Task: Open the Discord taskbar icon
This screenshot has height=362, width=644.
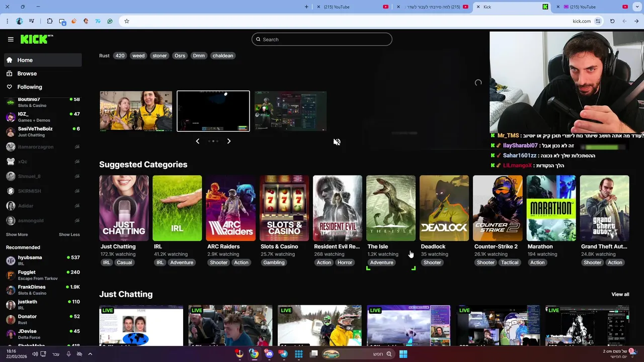Action: point(269,354)
